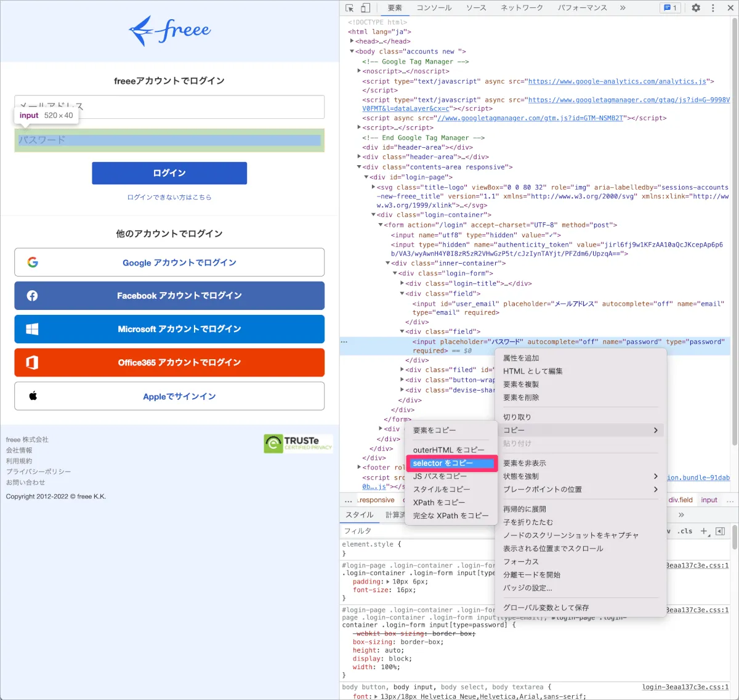Open the DevTools three-dot customize menu
Screen dimensions: 739x700
pos(713,8)
